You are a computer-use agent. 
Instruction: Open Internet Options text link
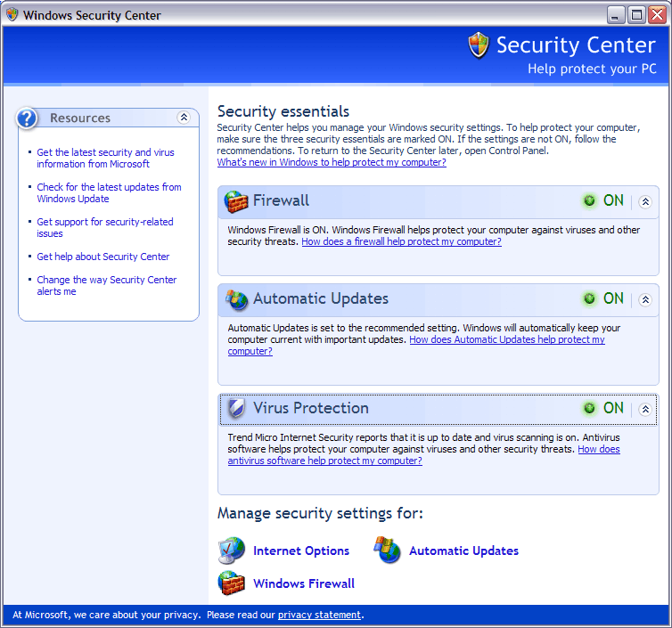[x=301, y=551]
